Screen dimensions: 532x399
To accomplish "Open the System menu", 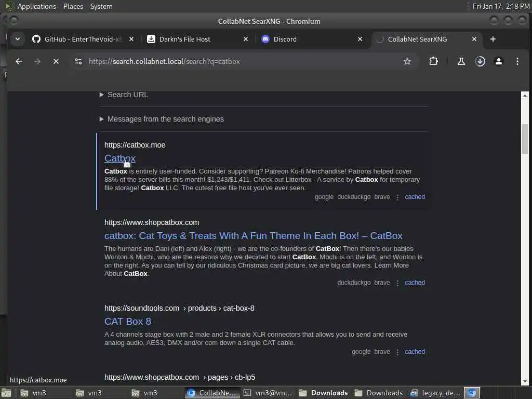I will click(101, 6).
